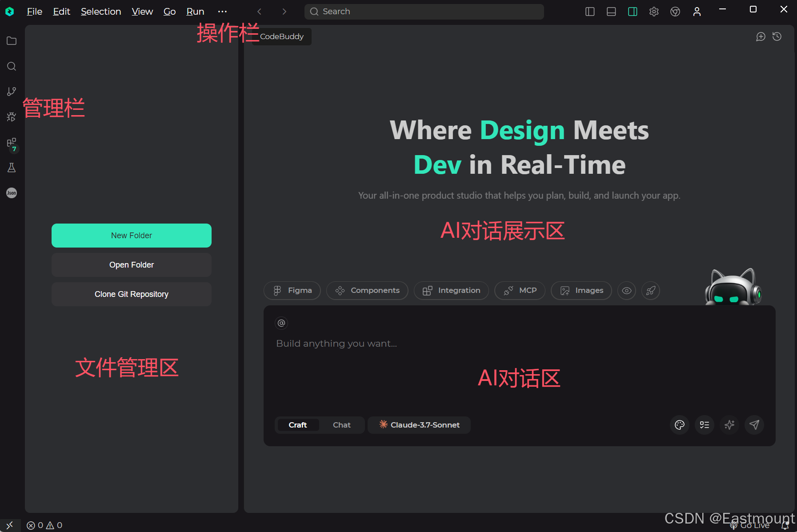
Task: Open the Selection menu
Action: pyautogui.click(x=101, y=12)
